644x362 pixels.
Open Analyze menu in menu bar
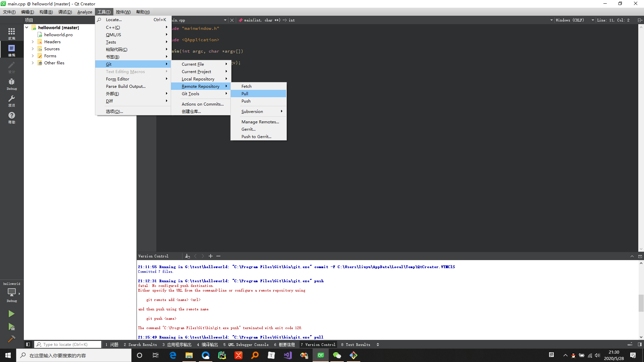[85, 12]
